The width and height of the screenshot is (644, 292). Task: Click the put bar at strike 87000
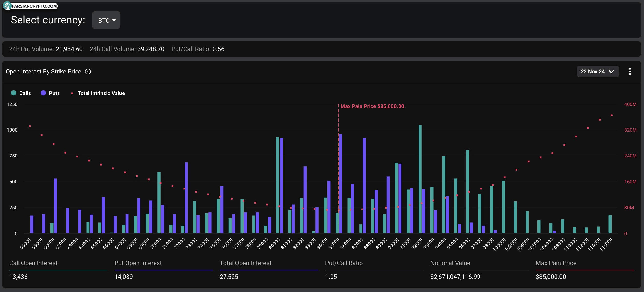(364, 186)
